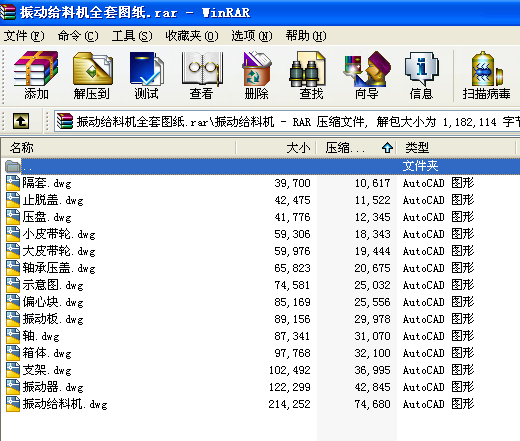Screen dimensions: 520x441
Task: Click file icon of 支架.dwg
Action: point(13,370)
